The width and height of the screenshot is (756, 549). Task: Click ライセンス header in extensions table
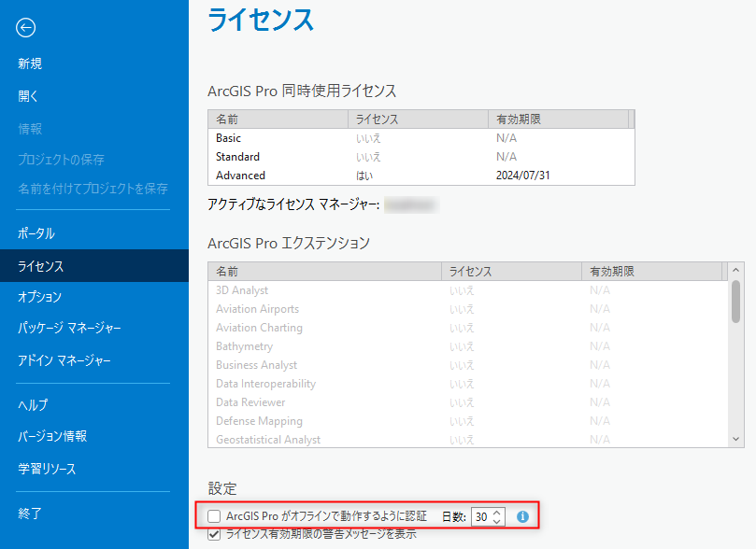pos(511,272)
